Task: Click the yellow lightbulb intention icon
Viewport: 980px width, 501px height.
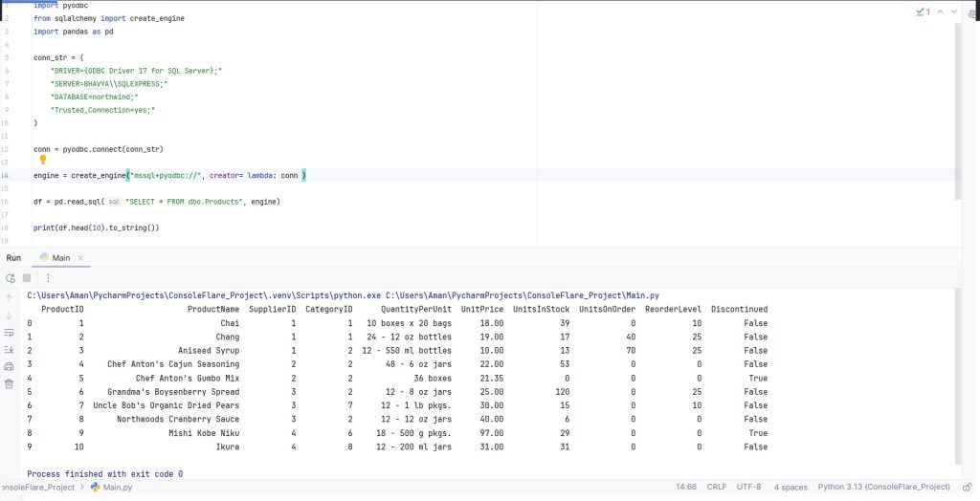Action: pyautogui.click(x=43, y=160)
